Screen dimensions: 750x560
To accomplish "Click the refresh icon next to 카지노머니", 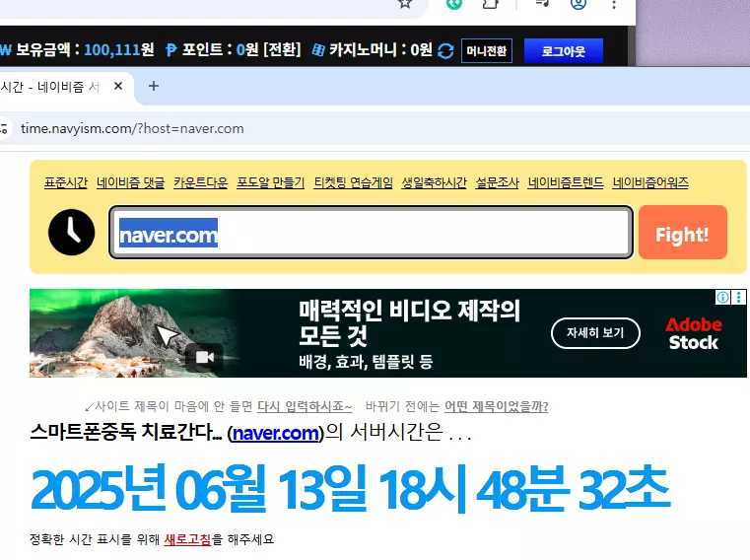I will coord(445,50).
